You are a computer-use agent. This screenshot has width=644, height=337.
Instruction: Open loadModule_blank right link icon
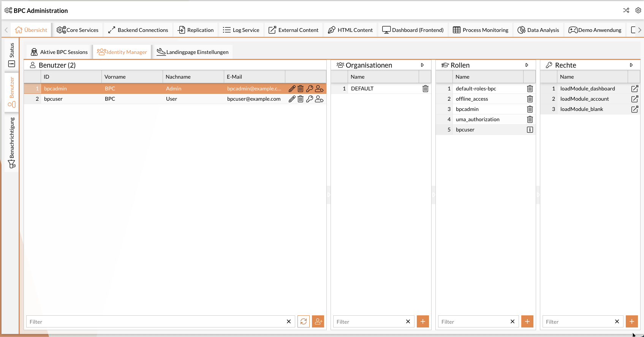click(x=635, y=109)
